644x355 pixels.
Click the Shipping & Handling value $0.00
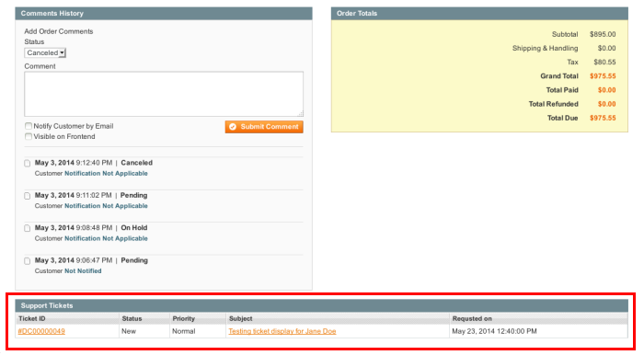(606, 48)
